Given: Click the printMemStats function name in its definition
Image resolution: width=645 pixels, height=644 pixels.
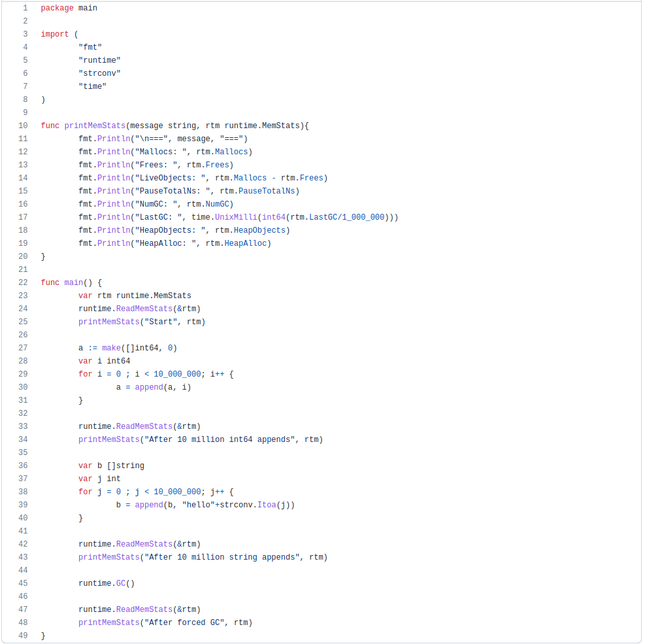Looking at the screenshot, I should click(x=95, y=126).
